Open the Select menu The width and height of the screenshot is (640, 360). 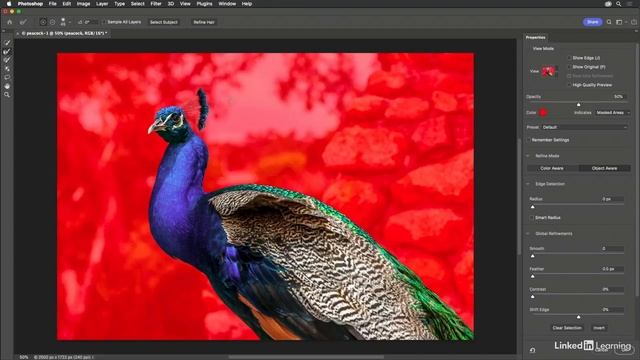(138, 4)
